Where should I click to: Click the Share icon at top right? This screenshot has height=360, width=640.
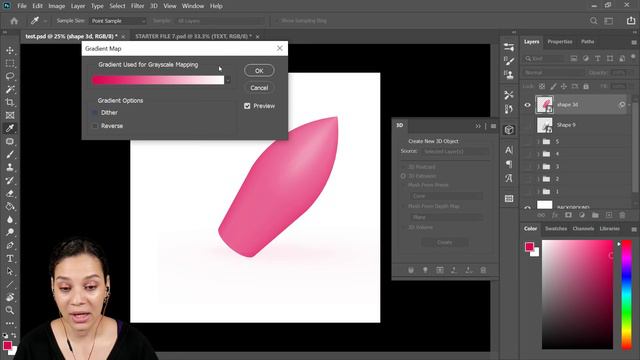631,21
